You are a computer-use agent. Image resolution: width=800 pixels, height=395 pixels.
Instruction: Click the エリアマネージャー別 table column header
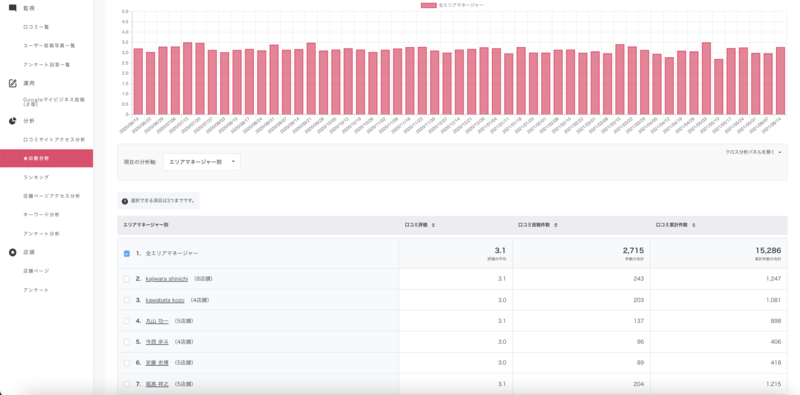click(146, 225)
